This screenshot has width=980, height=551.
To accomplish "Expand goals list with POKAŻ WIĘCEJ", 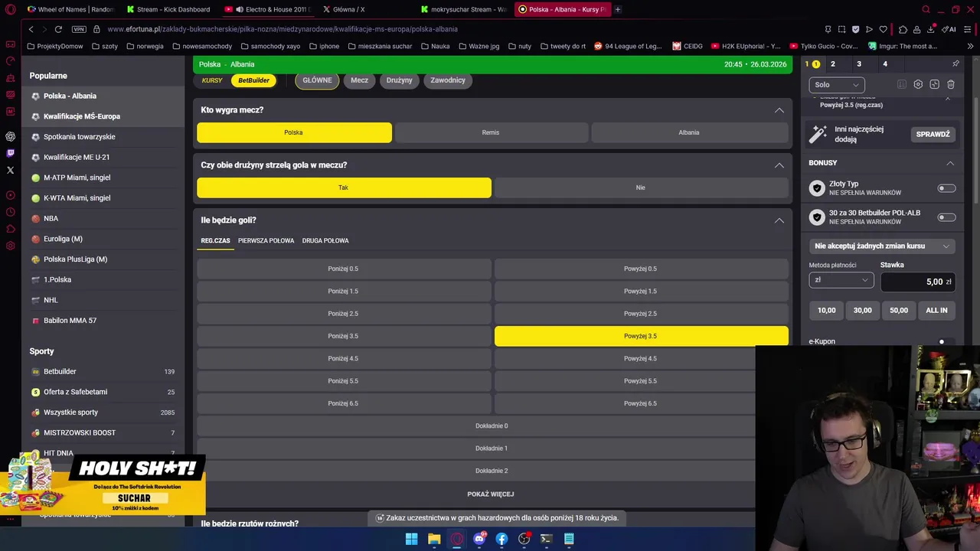I will (x=491, y=494).
